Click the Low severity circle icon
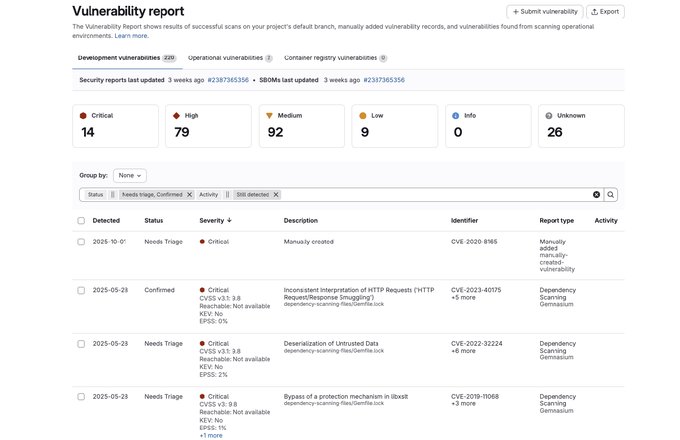Image resolution: width=680 pixels, height=440 pixels. coord(363,116)
